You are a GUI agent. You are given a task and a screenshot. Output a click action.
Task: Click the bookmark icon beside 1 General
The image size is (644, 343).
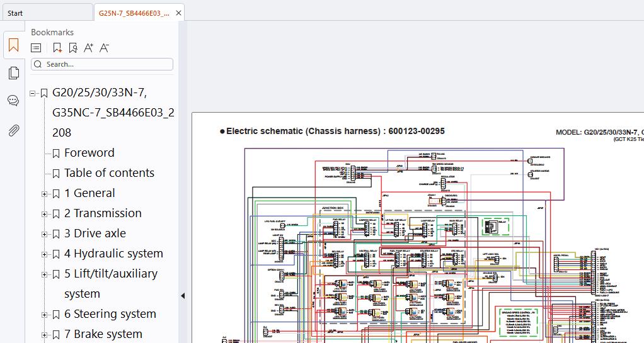(x=56, y=194)
